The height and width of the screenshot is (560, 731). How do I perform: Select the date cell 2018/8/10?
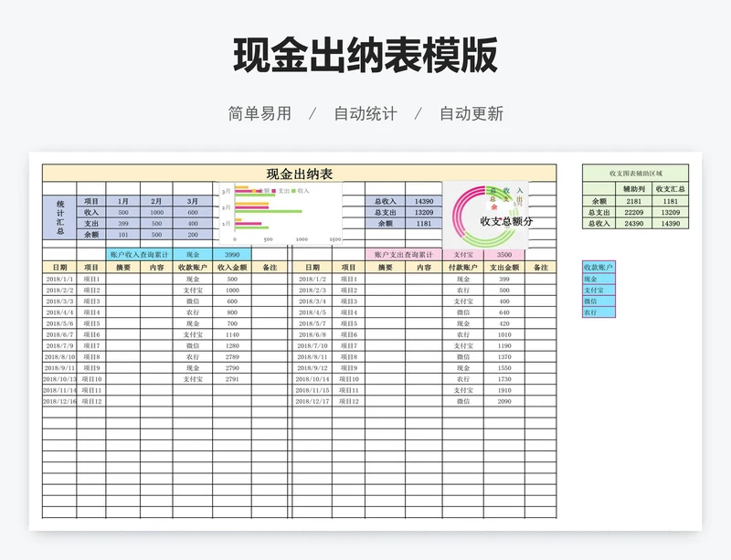(x=59, y=356)
